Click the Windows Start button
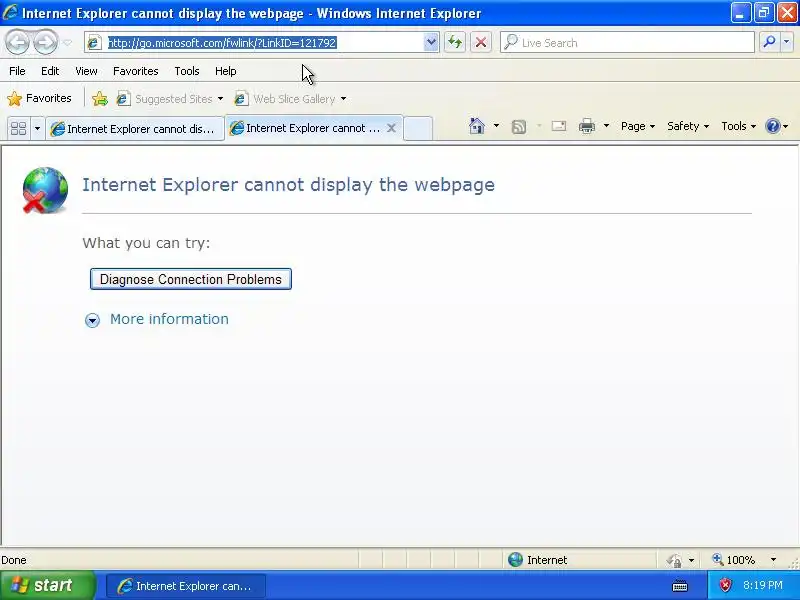 point(47,585)
